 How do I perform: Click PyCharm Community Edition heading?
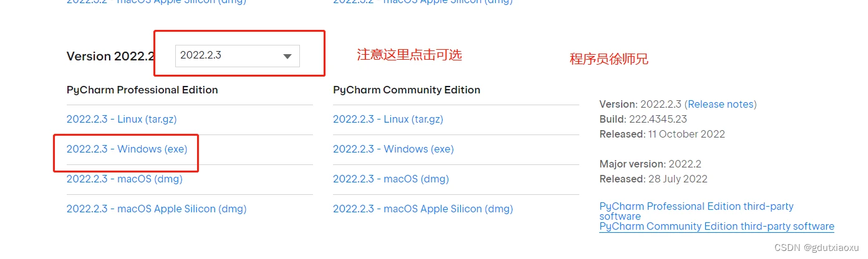pos(407,90)
